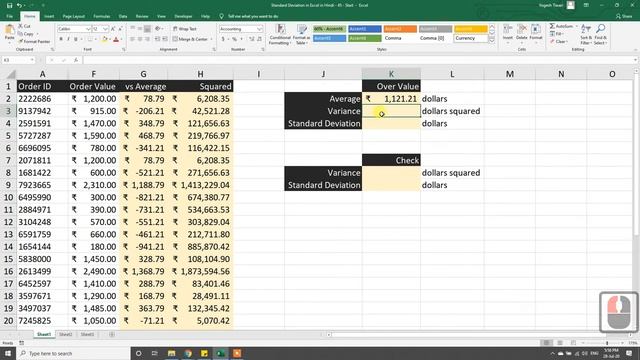This screenshot has height=360, width=640.
Task: Click the Decrease Decimal icon
Action: (259, 39)
